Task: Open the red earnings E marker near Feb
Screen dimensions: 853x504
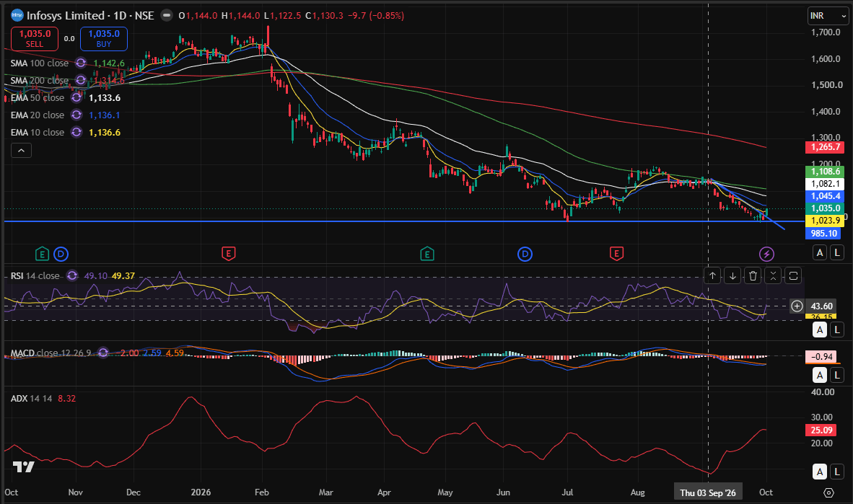Action: point(229,253)
